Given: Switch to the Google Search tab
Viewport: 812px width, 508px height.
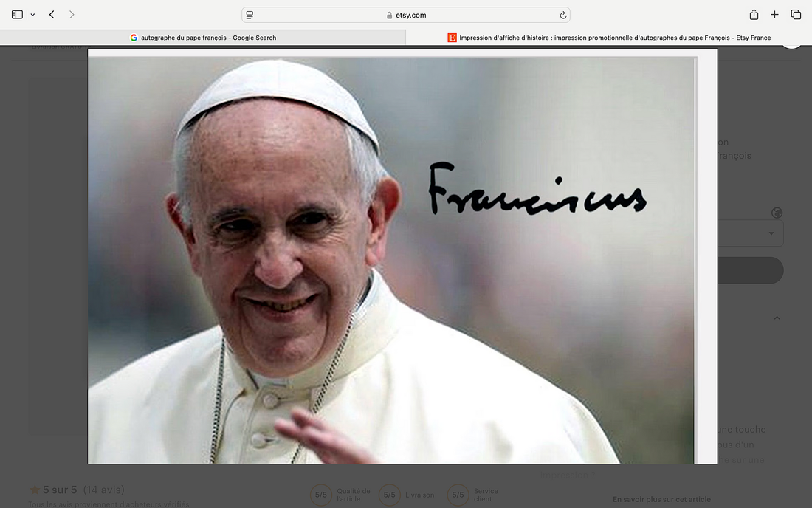Looking at the screenshot, I should [203, 37].
